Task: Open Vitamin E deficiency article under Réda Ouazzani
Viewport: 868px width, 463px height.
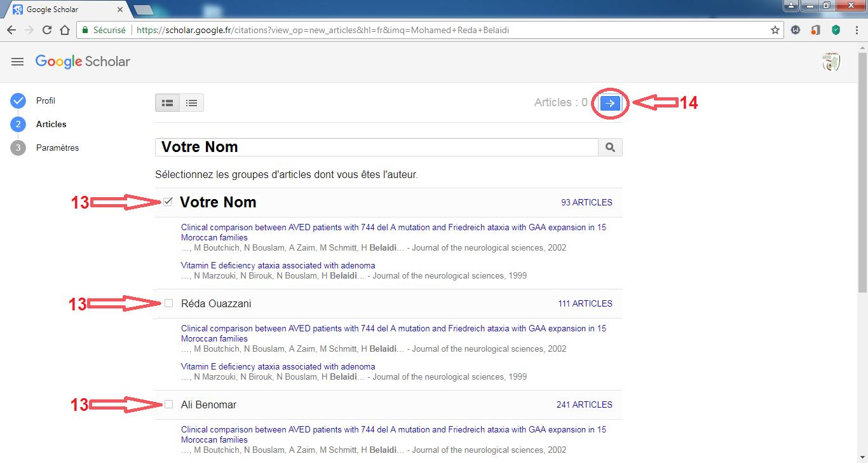Action: tap(278, 366)
